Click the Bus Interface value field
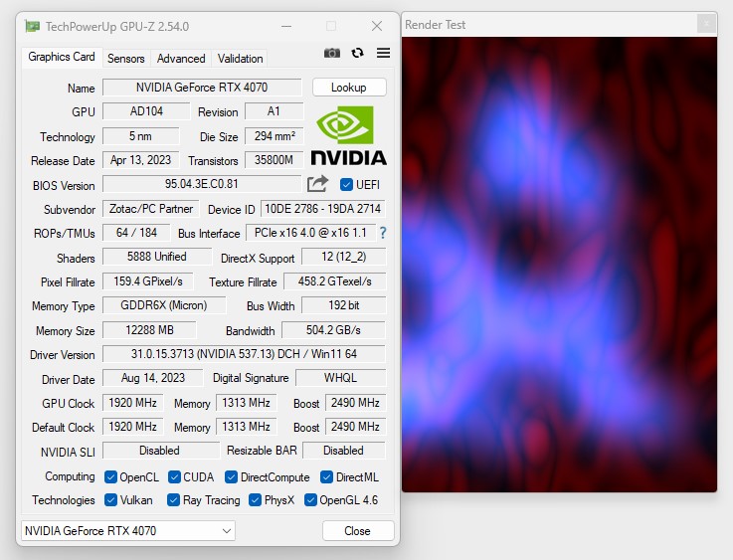The width and height of the screenshot is (733, 560). point(311,233)
